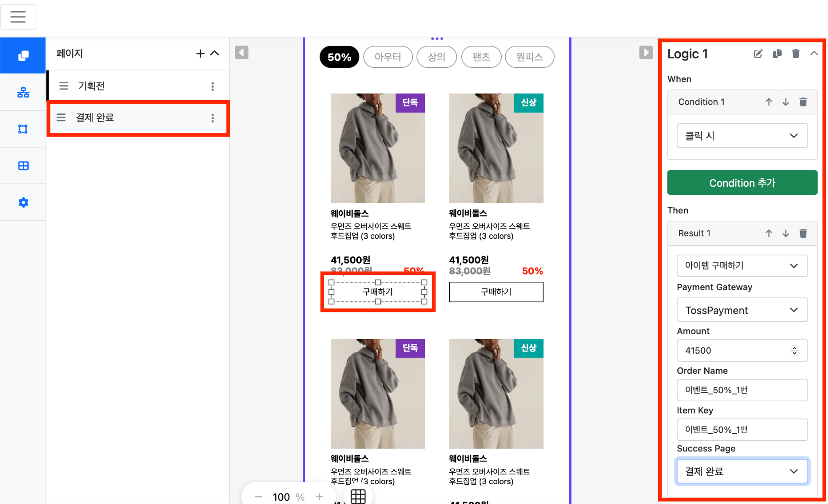Image resolution: width=828 pixels, height=504 pixels.
Task: Click the Condition 추가 button
Action: [742, 183]
